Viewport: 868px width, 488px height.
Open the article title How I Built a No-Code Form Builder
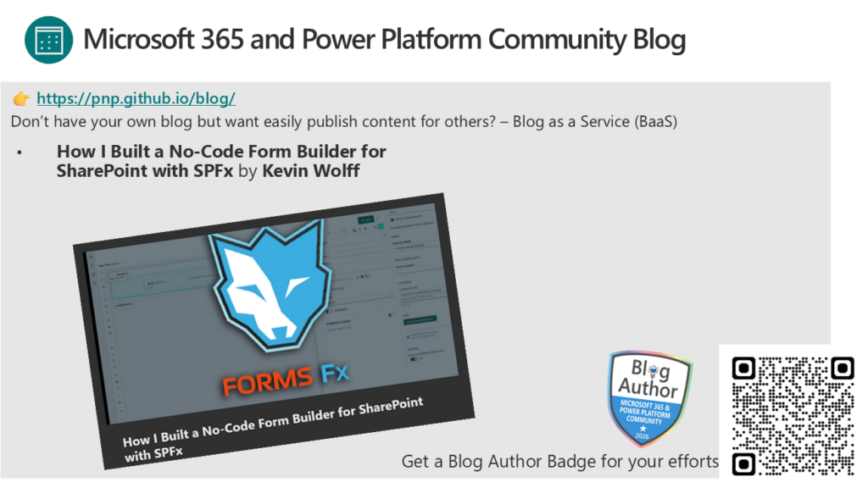tap(221, 161)
